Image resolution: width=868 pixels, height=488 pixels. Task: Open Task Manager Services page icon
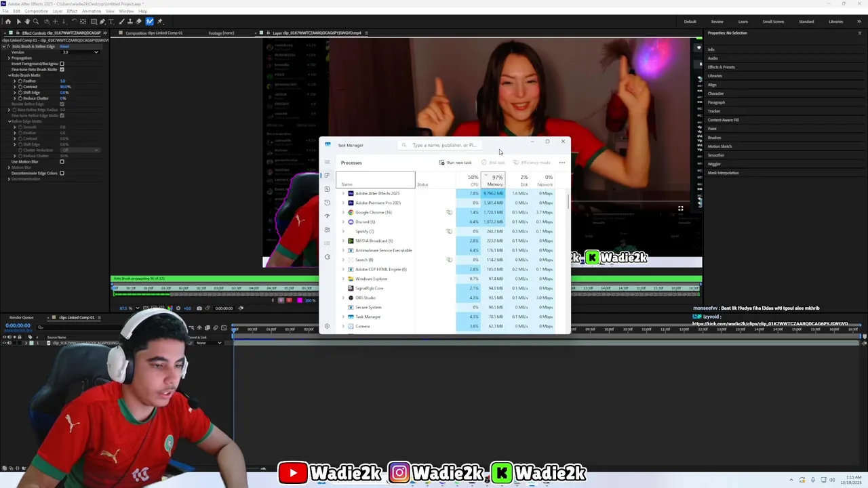[x=327, y=257]
